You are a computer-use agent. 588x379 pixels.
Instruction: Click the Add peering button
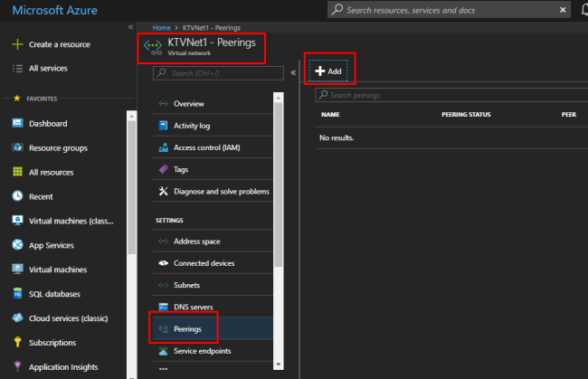pos(328,71)
